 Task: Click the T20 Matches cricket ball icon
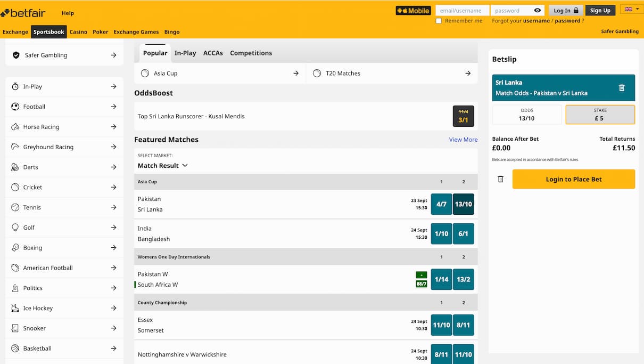[317, 74]
